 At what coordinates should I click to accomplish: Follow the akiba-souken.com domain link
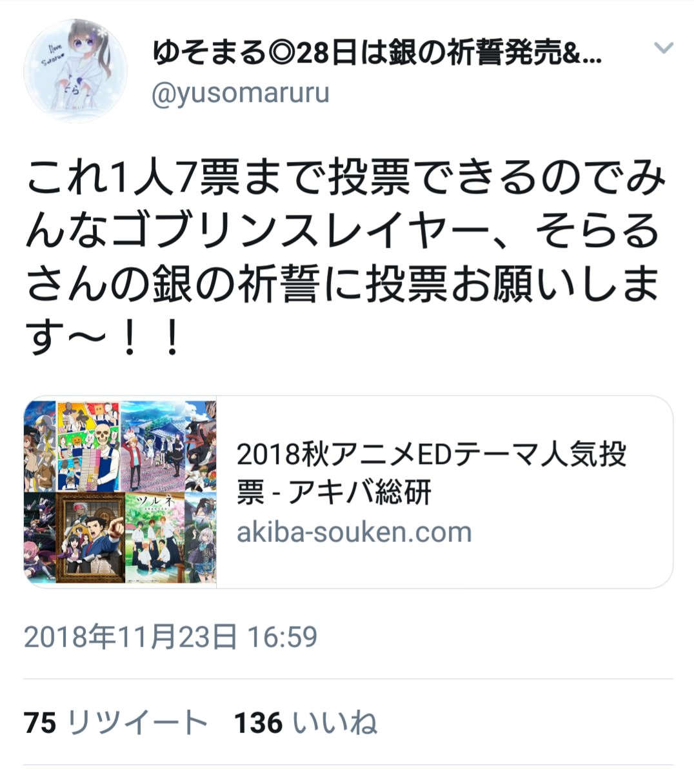click(354, 532)
